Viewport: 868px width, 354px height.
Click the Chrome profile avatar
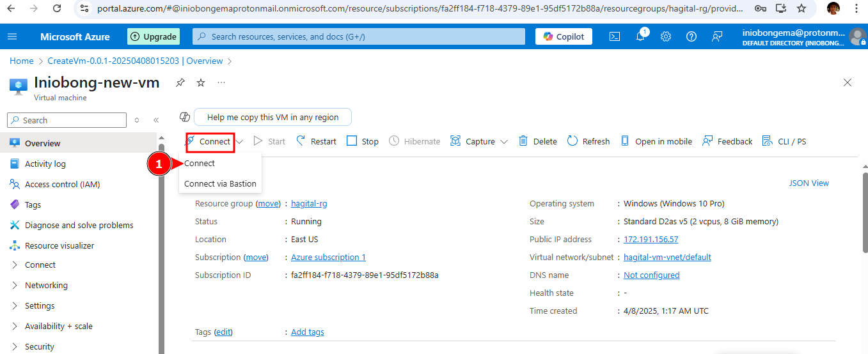point(833,8)
